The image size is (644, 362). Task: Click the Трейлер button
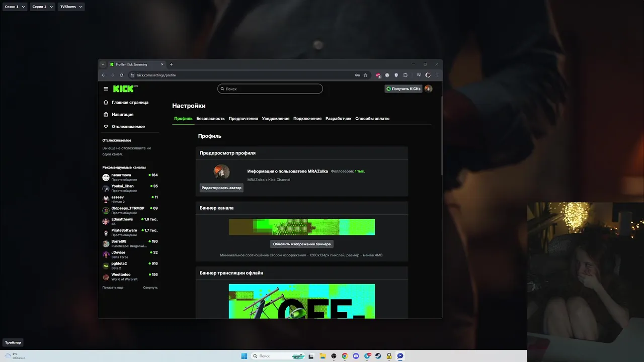pyautogui.click(x=13, y=342)
